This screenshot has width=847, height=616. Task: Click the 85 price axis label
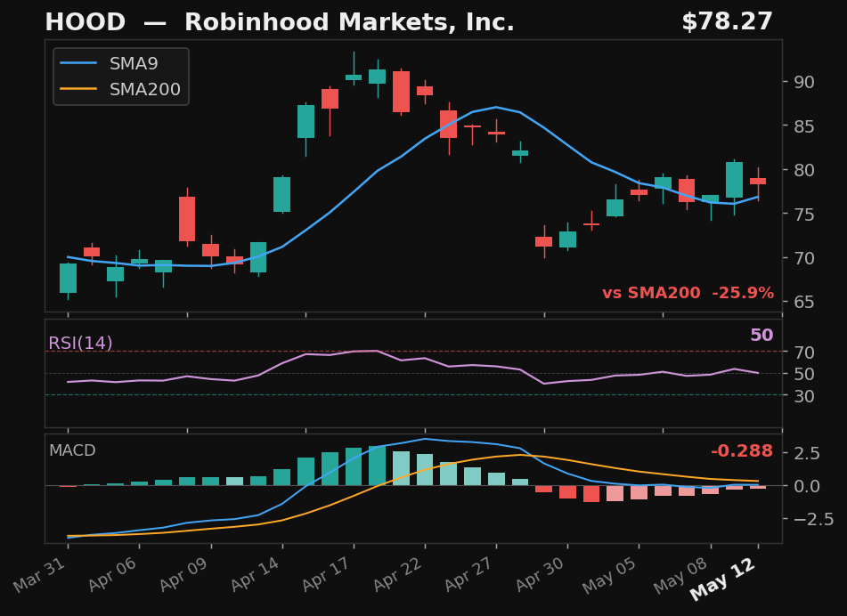point(803,126)
